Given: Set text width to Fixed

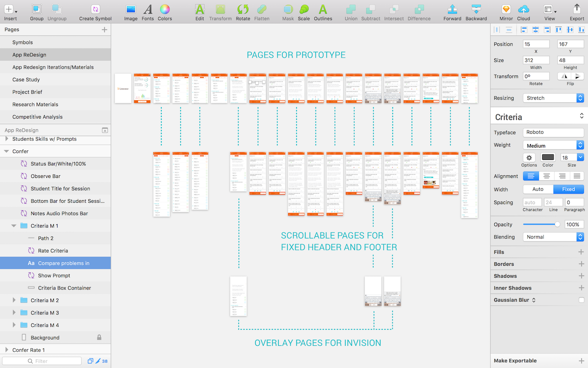Looking at the screenshot, I should pos(569,189).
